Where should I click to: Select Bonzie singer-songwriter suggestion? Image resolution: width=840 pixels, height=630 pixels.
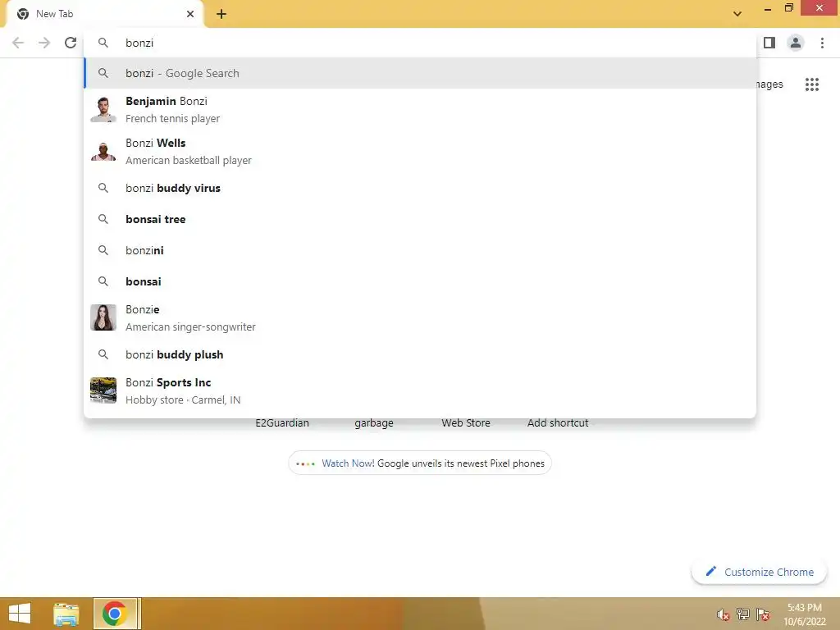coord(420,317)
